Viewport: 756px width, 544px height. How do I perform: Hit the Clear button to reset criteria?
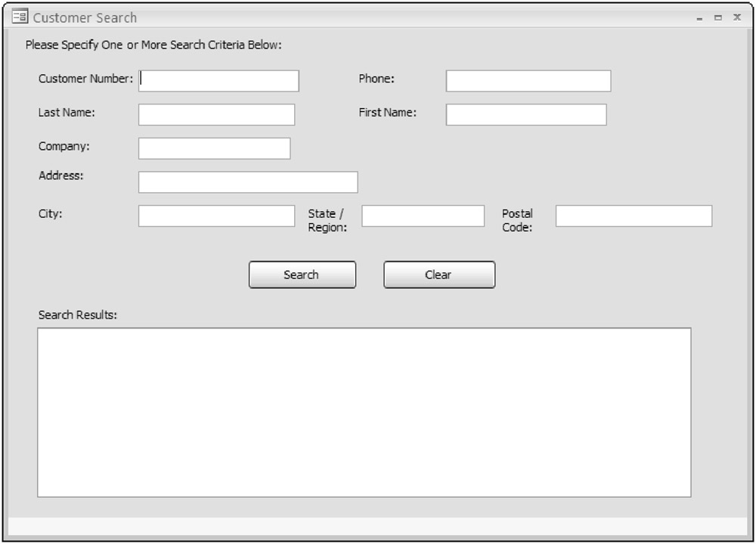coord(439,275)
